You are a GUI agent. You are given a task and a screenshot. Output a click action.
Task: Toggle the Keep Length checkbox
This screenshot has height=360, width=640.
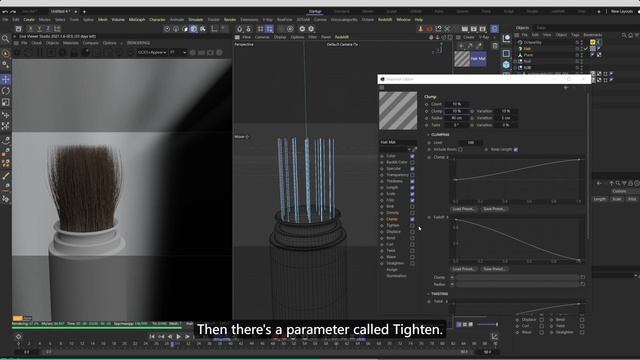point(516,150)
